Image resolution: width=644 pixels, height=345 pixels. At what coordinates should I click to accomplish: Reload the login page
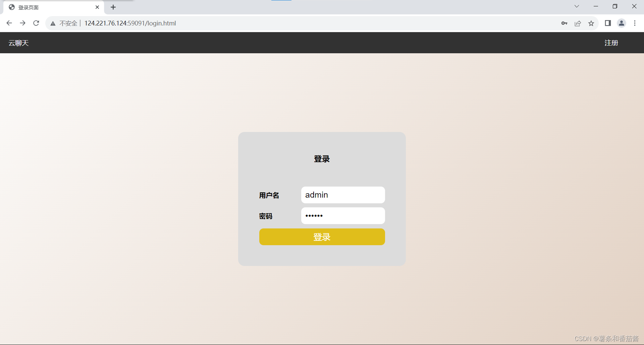click(36, 23)
